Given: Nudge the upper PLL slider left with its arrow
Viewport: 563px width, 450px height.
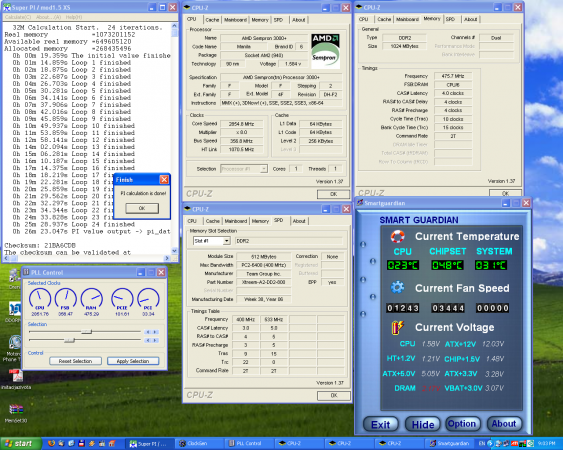Looking at the screenshot, I should click(148, 332).
